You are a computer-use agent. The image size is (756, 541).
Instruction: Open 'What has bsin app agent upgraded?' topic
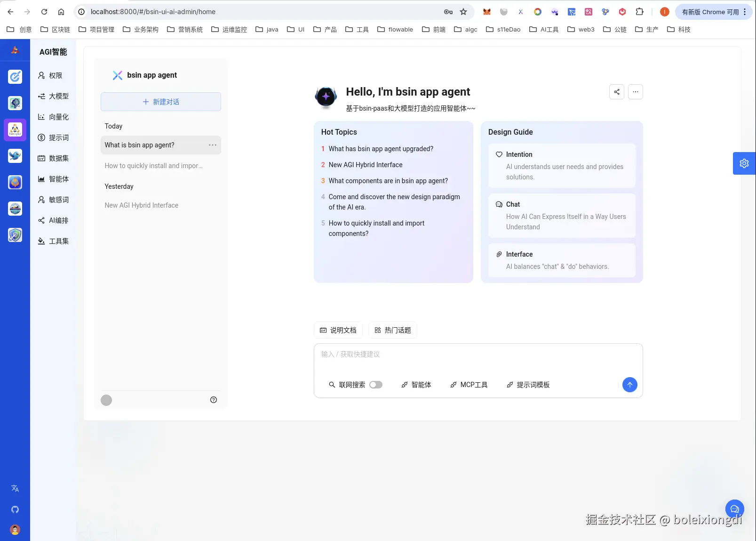point(381,149)
